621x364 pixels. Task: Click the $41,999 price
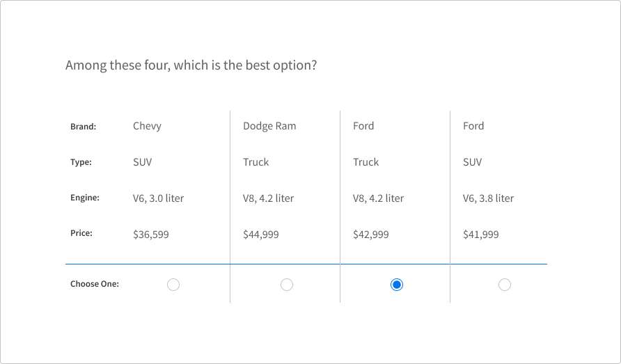click(481, 235)
